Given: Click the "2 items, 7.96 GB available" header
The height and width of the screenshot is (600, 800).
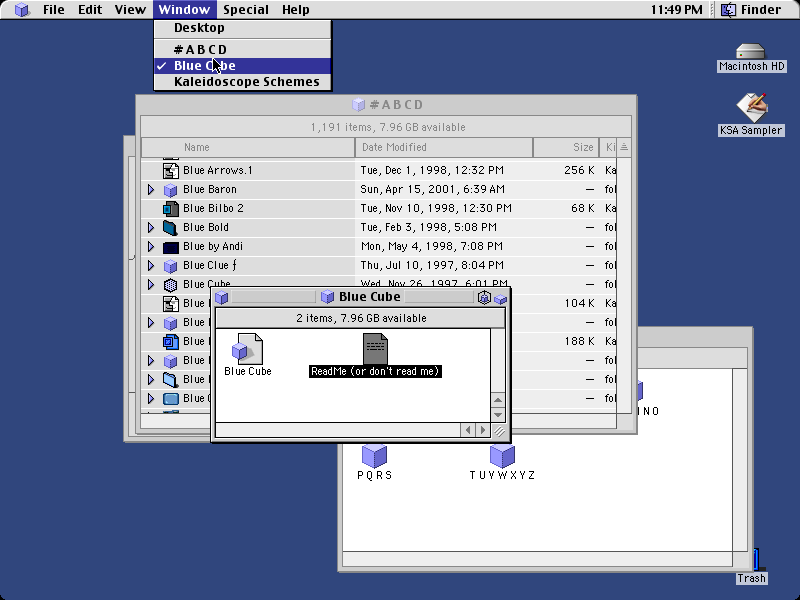Looking at the screenshot, I should click(361, 318).
